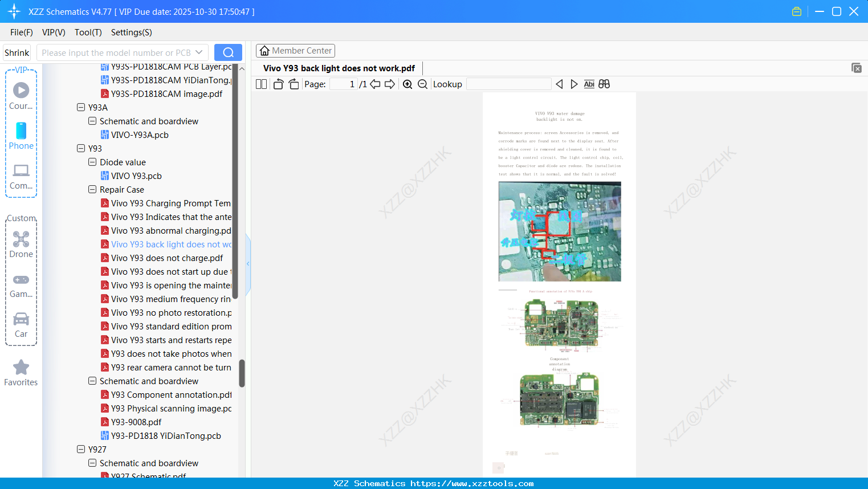The image size is (868, 489).
Task: Toggle the Abi whole-word match icon
Action: pos(589,84)
